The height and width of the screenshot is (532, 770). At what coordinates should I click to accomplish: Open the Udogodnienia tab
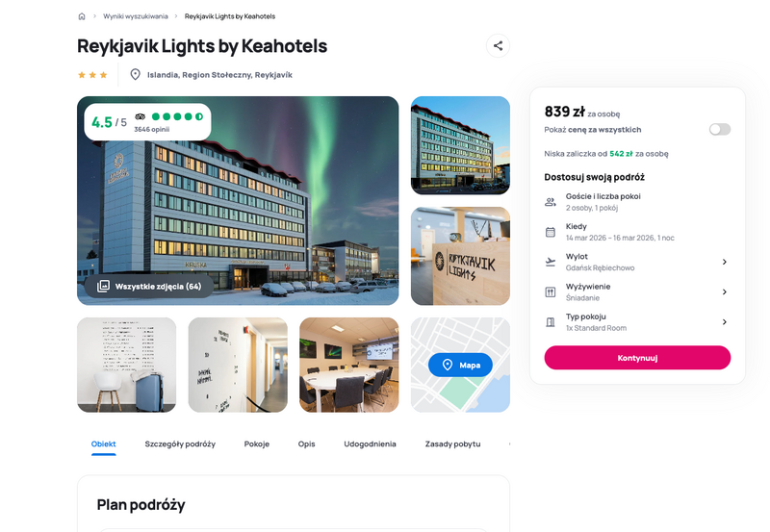coord(370,443)
